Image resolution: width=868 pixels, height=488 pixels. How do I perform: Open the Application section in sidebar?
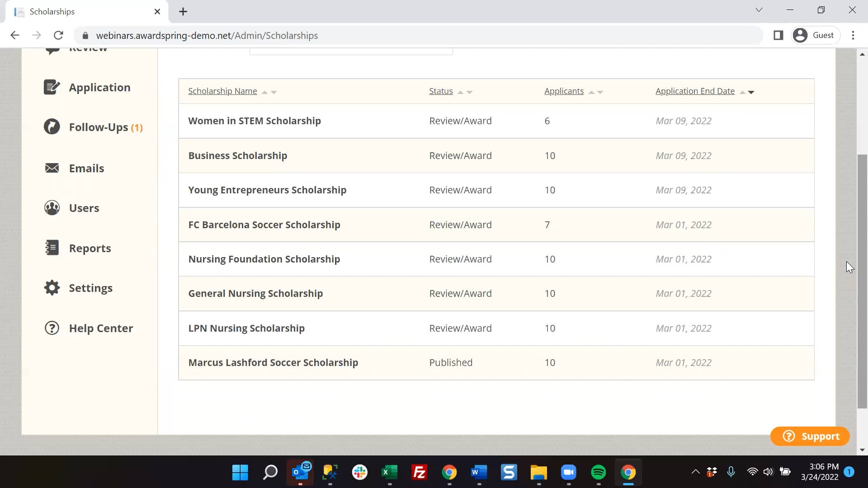click(52, 87)
